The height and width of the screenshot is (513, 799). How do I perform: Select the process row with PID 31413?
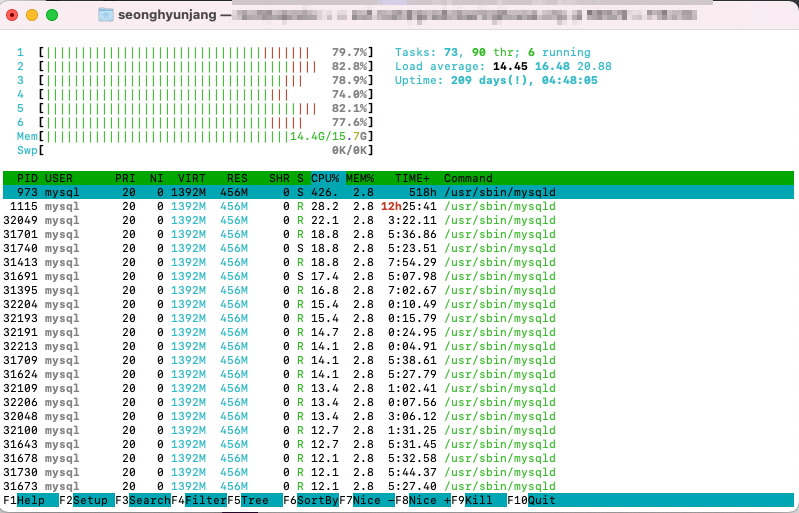pyautogui.click(x=398, y=262)
